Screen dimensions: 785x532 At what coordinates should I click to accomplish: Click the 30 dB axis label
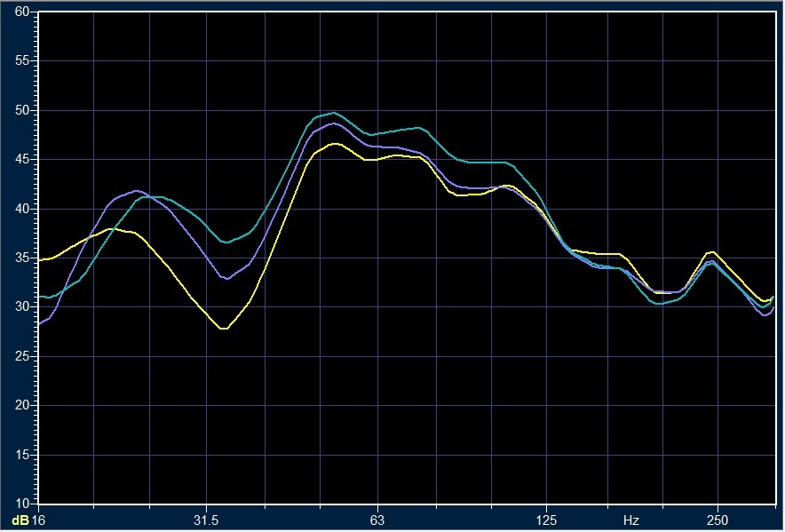[22, 306]
